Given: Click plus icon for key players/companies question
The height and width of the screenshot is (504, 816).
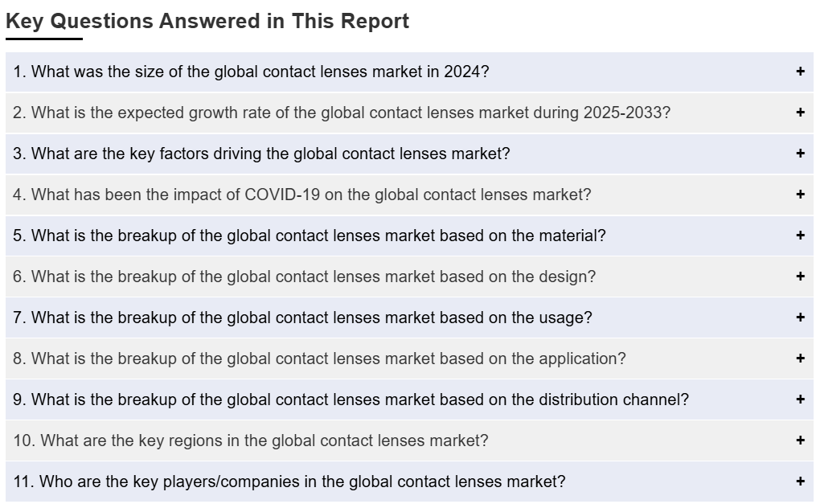Looking at the screenshot, I should point(800,481).
